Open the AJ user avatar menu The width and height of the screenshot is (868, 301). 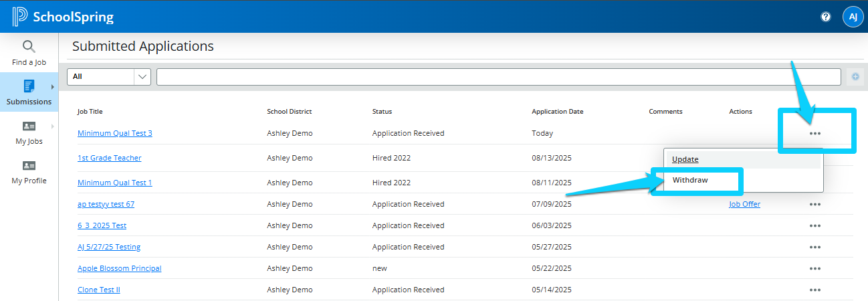[x=853, y=17]
